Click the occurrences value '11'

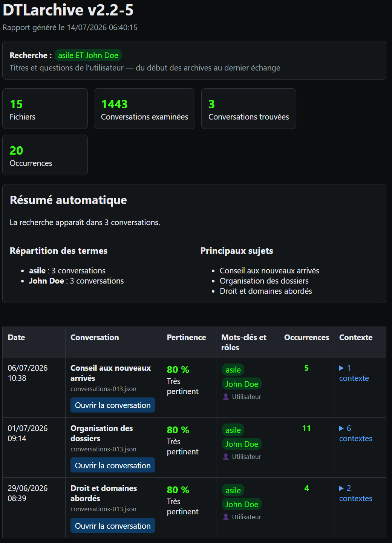pos(306,428)
